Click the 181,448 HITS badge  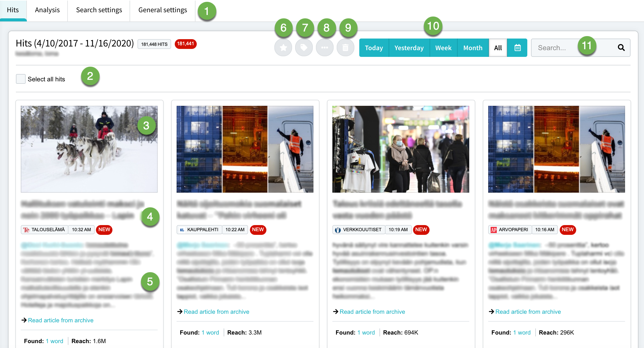point(154,44)
